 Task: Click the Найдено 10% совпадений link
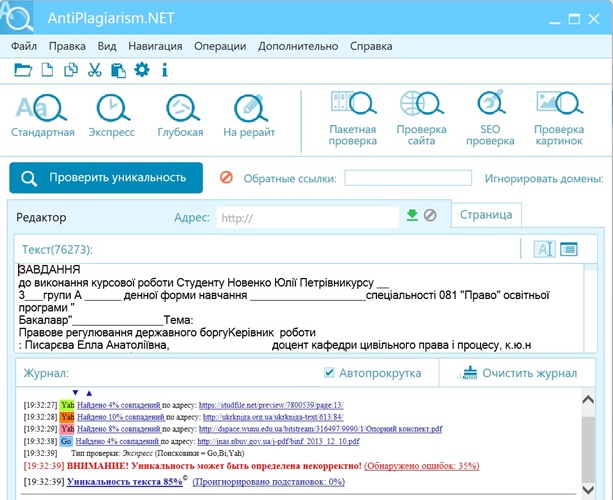(x=121, y=417)
